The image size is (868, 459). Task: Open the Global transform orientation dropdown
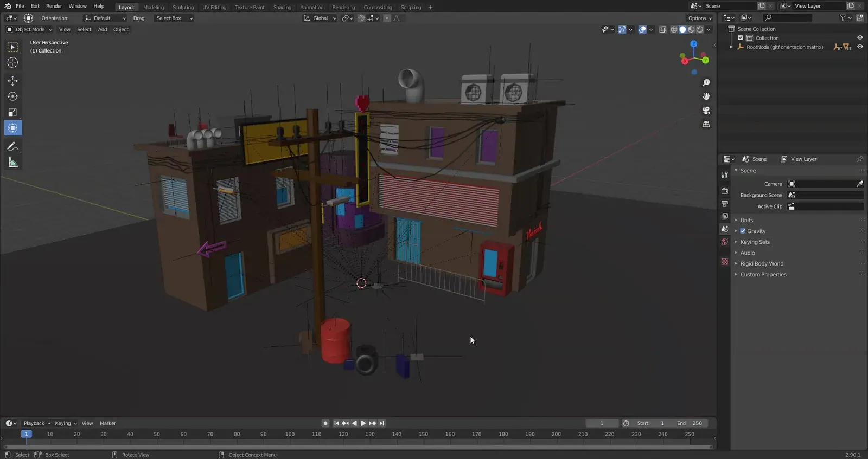(320, 18)
